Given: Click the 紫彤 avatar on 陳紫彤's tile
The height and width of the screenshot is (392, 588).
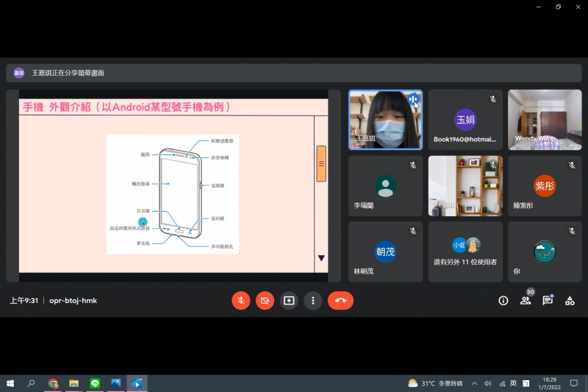Looking at the screenshot, I should (x=545, y=185).
